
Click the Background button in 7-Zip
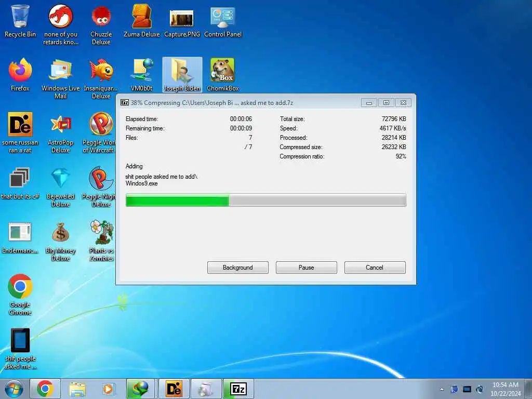coord(237,268)
